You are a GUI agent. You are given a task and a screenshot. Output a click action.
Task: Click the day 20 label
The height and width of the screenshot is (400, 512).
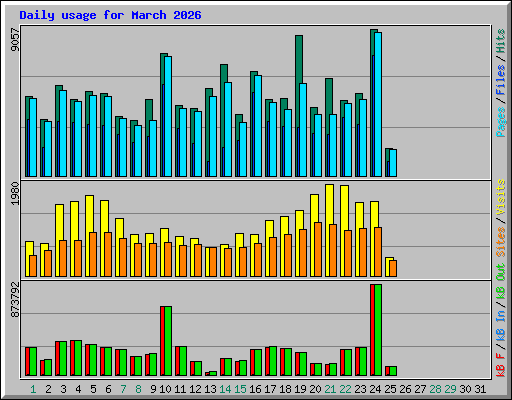(315, 389)
